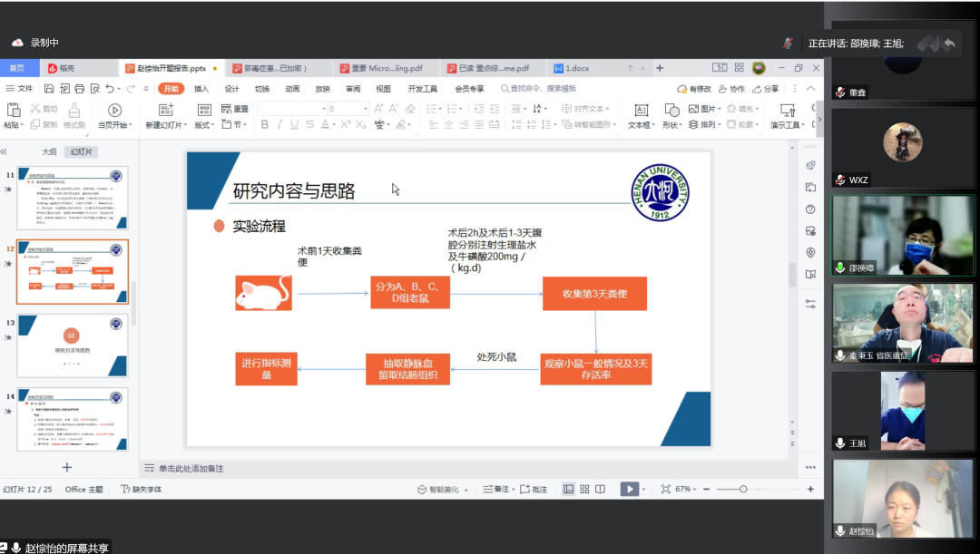The image size is (980, 554).
Task: Open the font name dropdown
Action: (291, 109)
